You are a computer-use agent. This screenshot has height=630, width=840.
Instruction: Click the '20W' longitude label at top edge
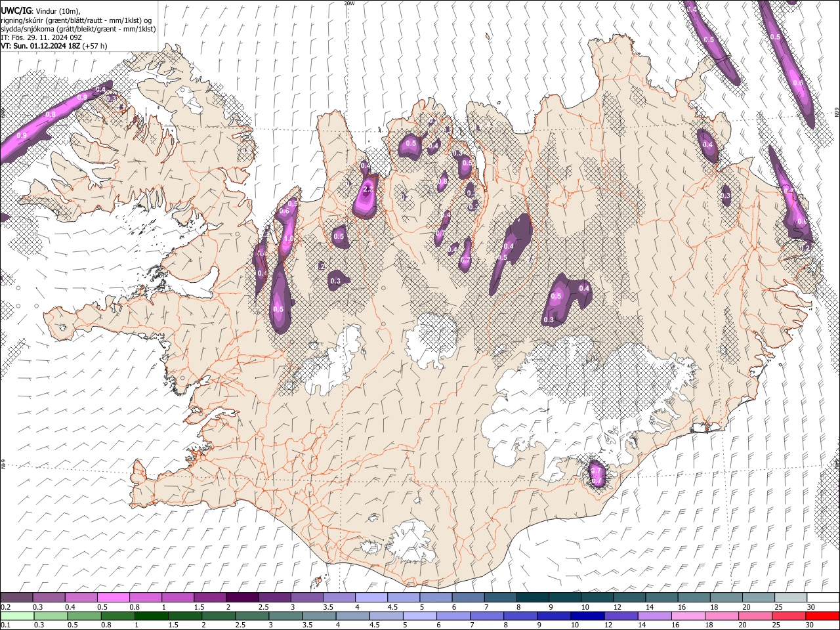pyautogui.click(x=349, y=3)
